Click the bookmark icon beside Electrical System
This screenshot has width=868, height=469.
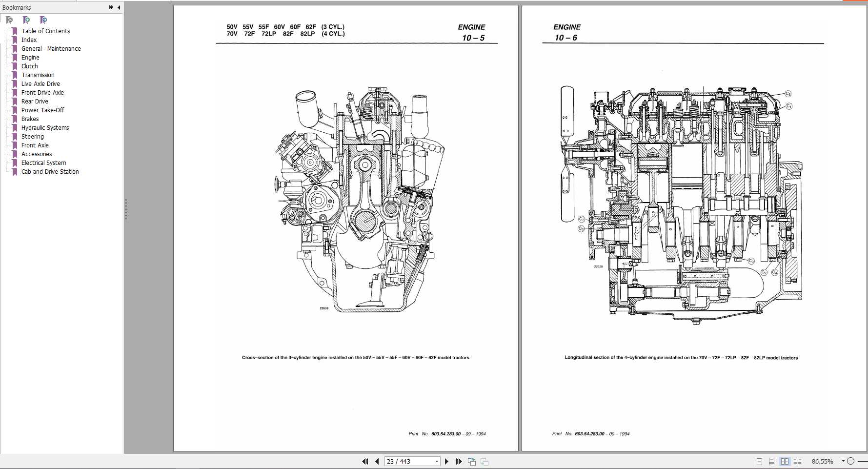coord(15,163)
